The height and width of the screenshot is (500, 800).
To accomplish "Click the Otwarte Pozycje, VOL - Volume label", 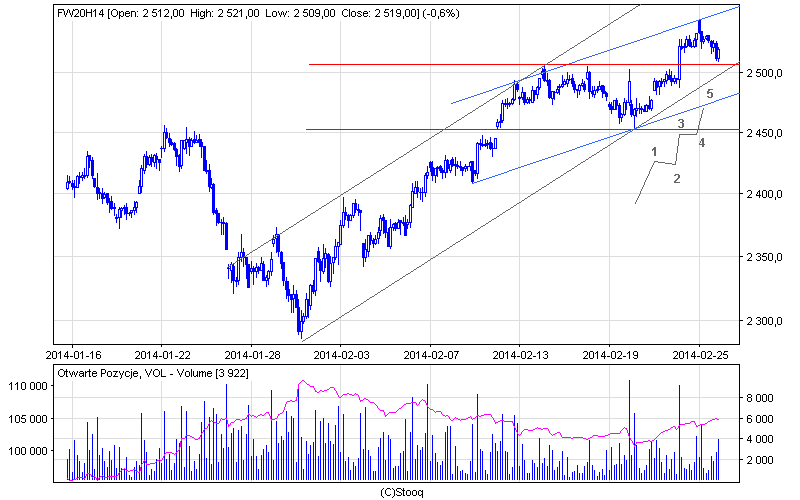I will pos(153,373).
